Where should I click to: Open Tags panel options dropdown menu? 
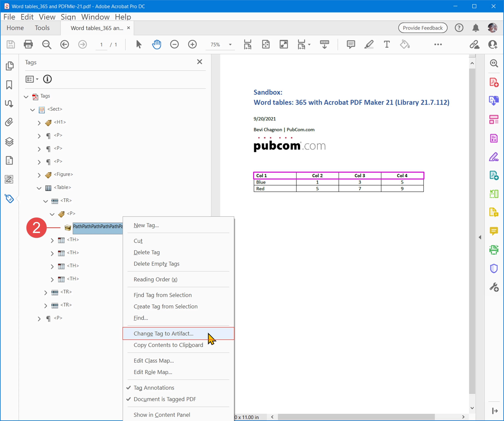pos(32,79)
